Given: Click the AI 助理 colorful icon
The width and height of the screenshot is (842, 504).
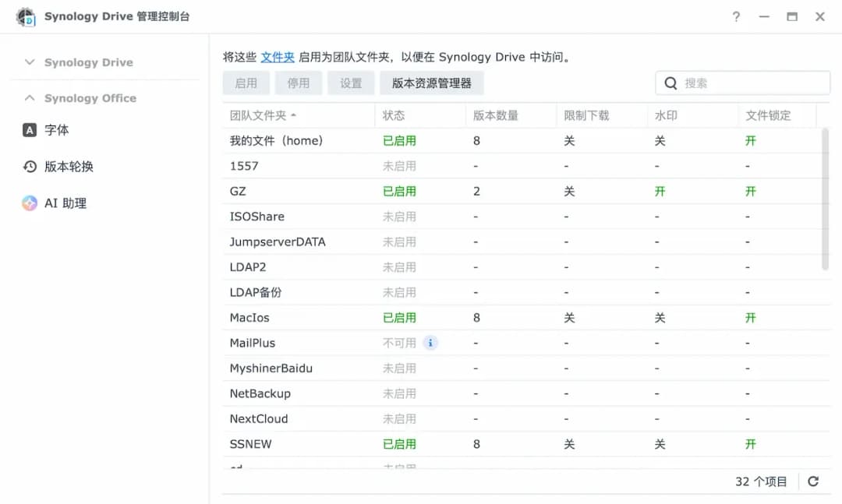Looking at the screenshot, I should [x=30, y=203].
